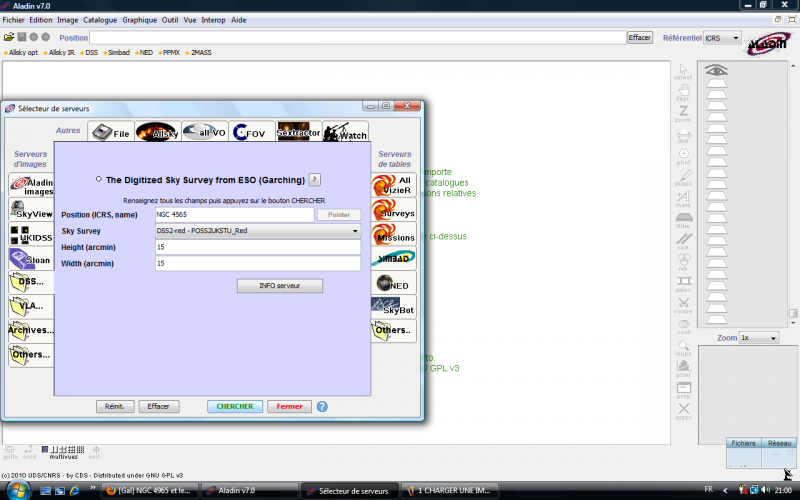800x500 pixels.
Task: Click the Réinit. button
Action: coord(115,407)
